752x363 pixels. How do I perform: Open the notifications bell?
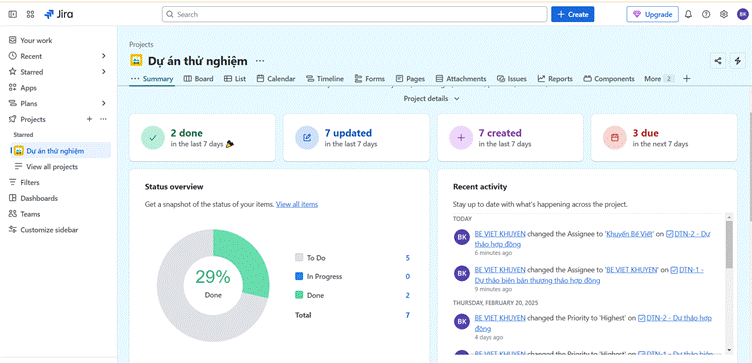(688, 14)
